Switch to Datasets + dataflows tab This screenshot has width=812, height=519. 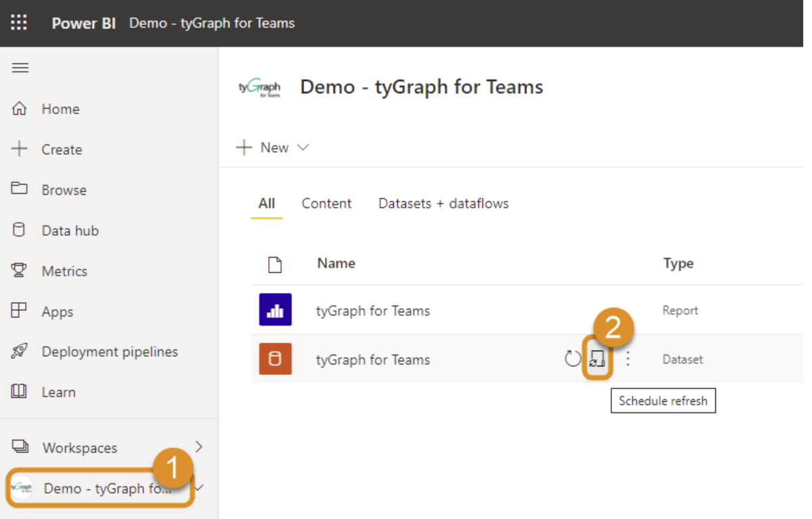coord(443,203)
